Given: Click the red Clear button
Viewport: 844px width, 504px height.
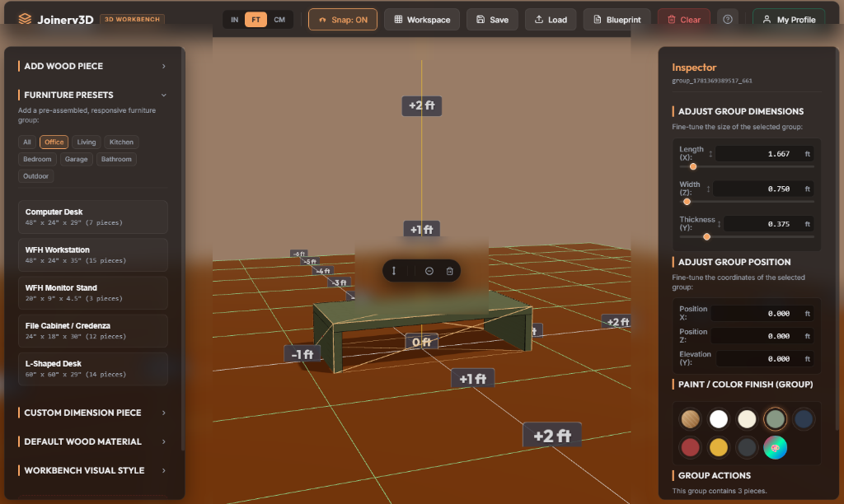Looking at the screenshot, I should point(683,20).
